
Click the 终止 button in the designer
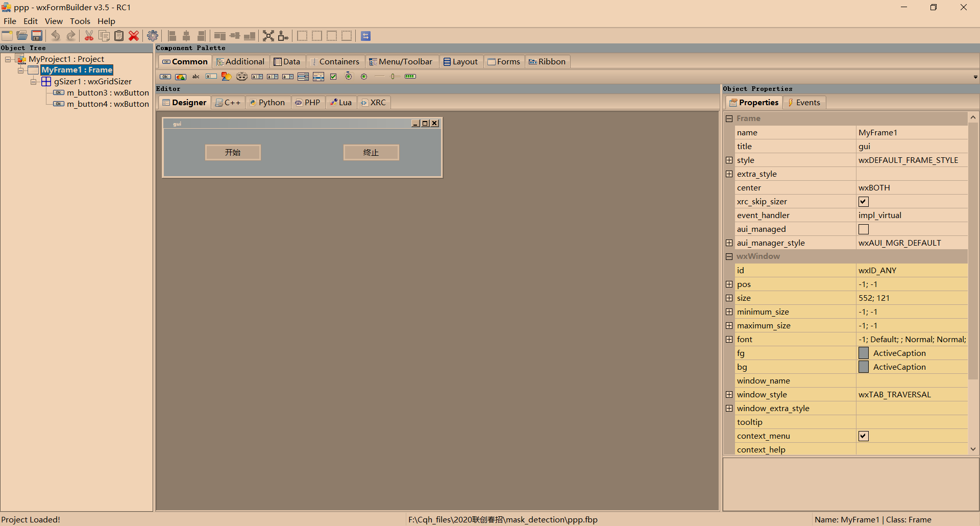371,152
